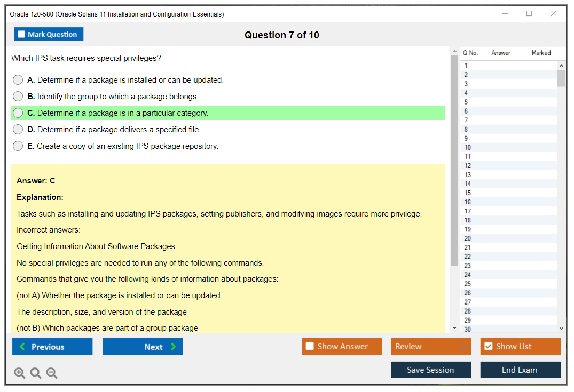The height and width of the screenshot is (392, 574).
Task: Toggle the Show Answer checkbox
Action: pyautogui.click(x=310, y=347)
